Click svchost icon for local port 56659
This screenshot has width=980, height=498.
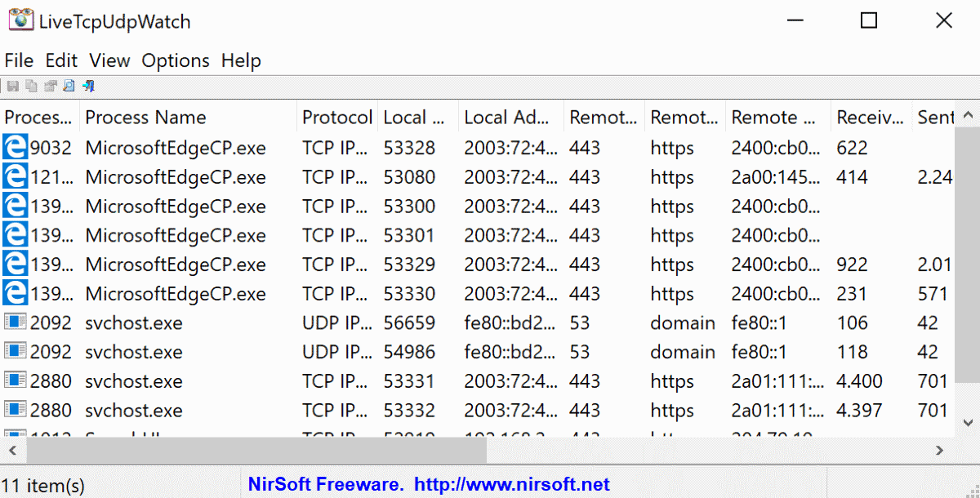coord(15,323)
